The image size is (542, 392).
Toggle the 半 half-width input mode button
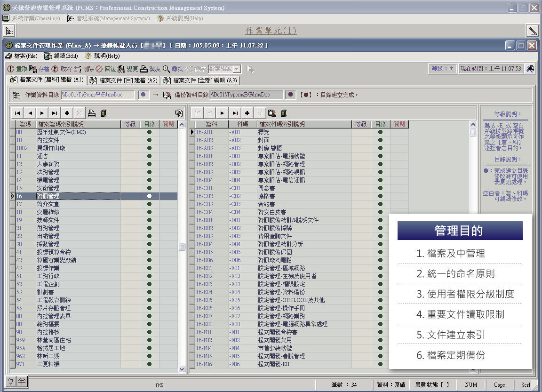point(21,381)
